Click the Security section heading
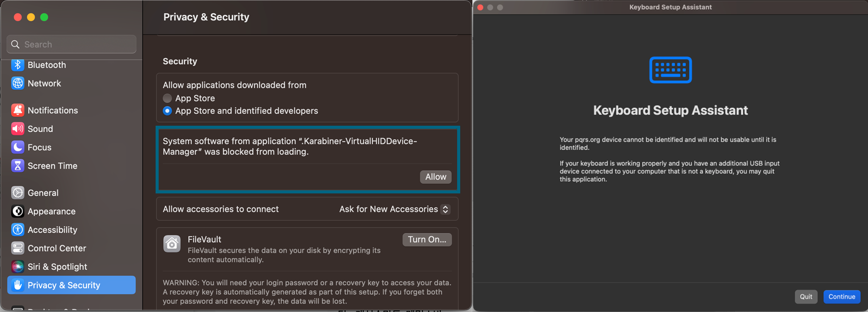The width and height of the screenshot is (868, 312). click(180, 61)
